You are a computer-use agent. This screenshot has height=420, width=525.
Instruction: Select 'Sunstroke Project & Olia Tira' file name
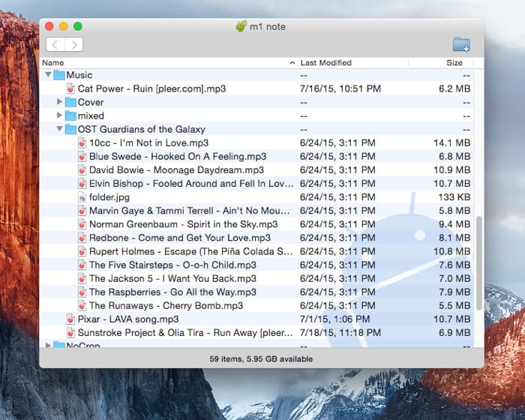pyautogui.click(x=185, y=332)
